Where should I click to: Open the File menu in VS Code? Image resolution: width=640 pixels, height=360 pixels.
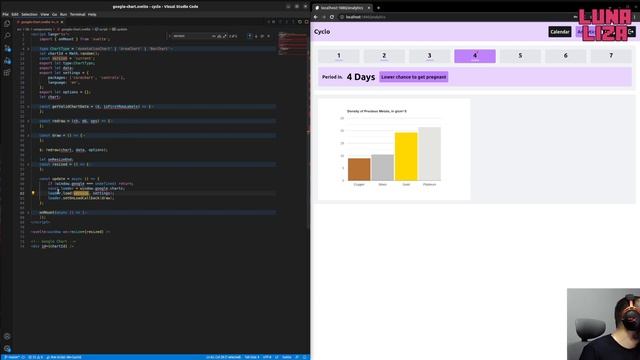tap(5, 14)
